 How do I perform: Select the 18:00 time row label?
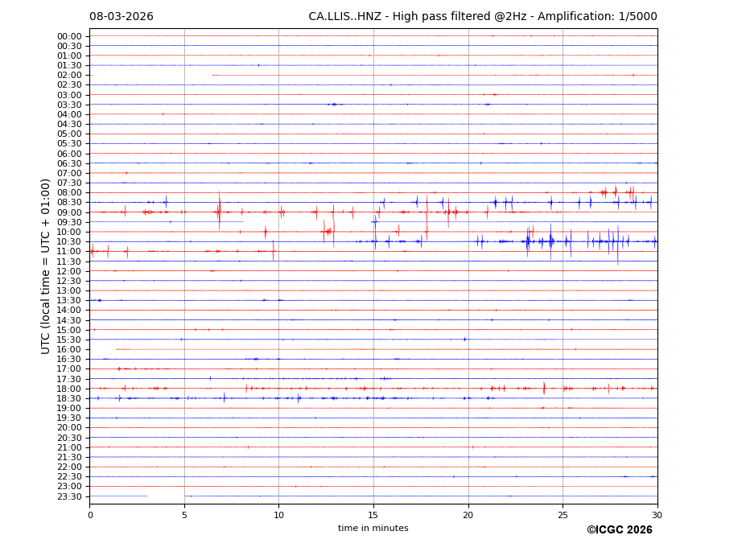68,389
